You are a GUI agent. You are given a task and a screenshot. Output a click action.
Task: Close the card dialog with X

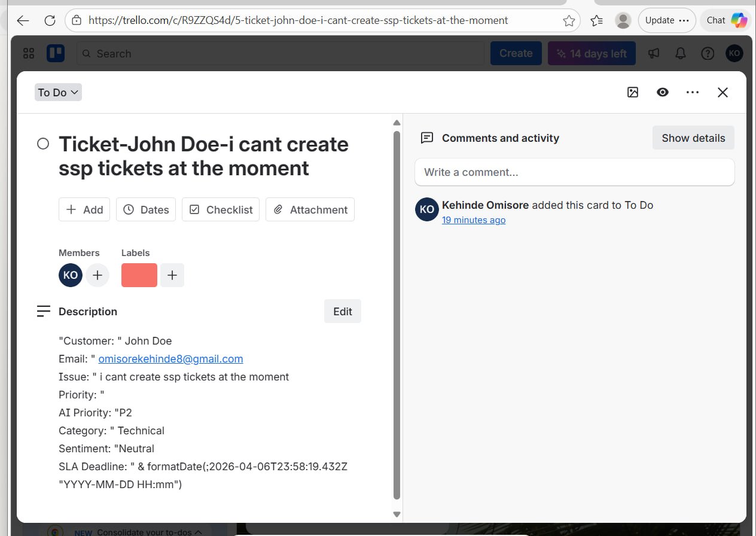tap(723, 92)
